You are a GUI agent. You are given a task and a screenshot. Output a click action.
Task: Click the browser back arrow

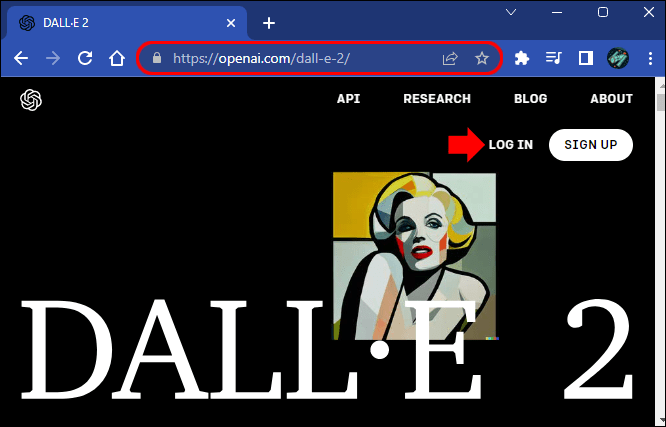(21, 58)
